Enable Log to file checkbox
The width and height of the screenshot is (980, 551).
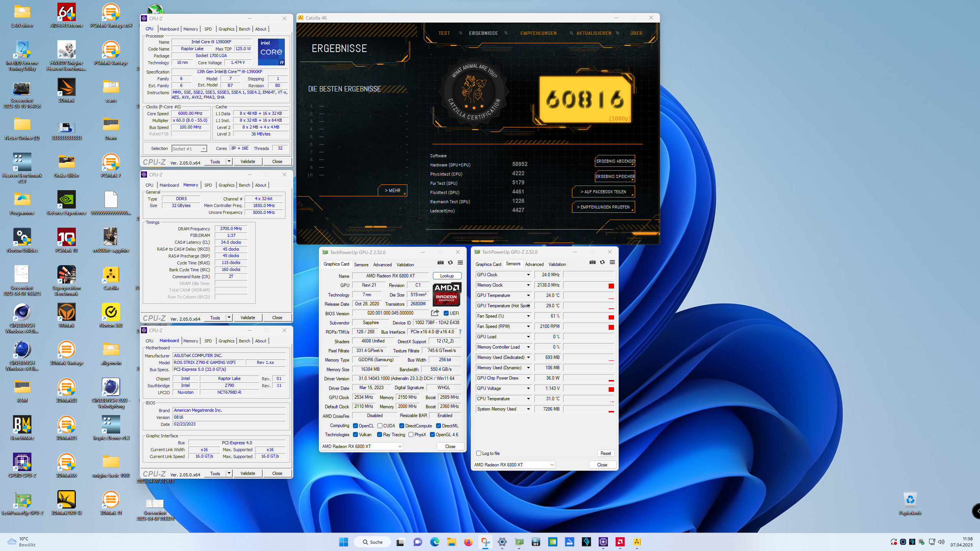[x=479, y=453]
